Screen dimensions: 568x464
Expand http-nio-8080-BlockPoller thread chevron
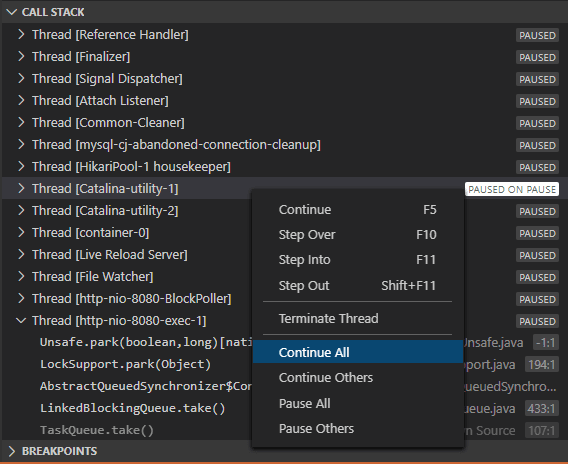point(21,298)
